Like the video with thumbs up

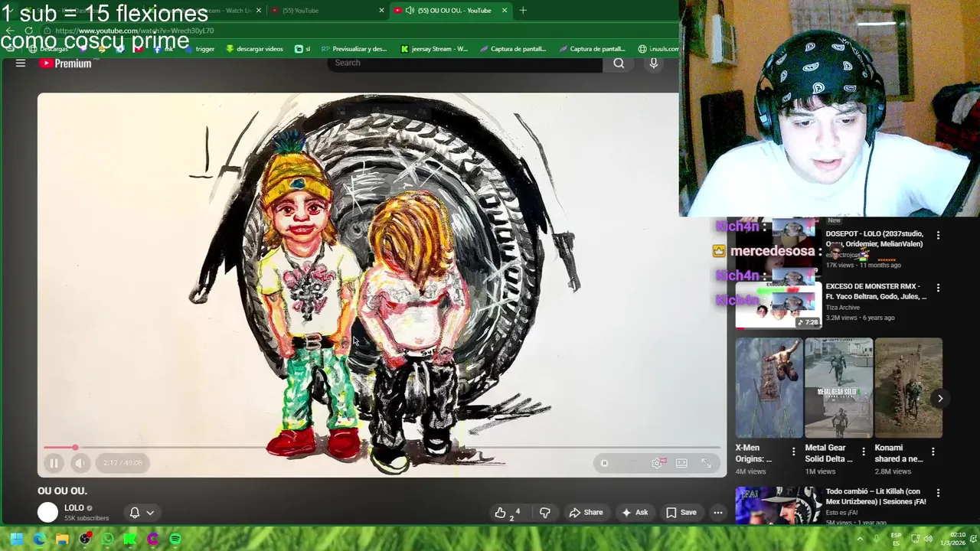coord(508,513)
